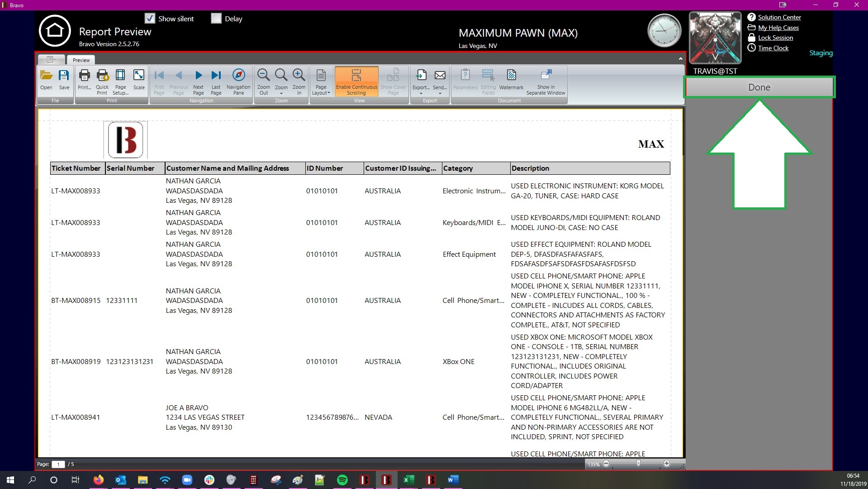Select the Preview ribbon tab
The height and width of the screenshot is (489, 868).
[81, 60]
